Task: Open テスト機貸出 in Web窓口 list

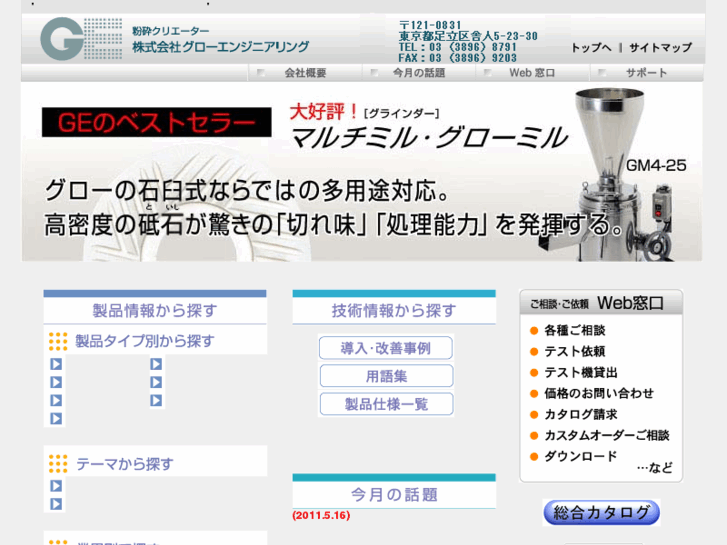Action: point(580,372)
